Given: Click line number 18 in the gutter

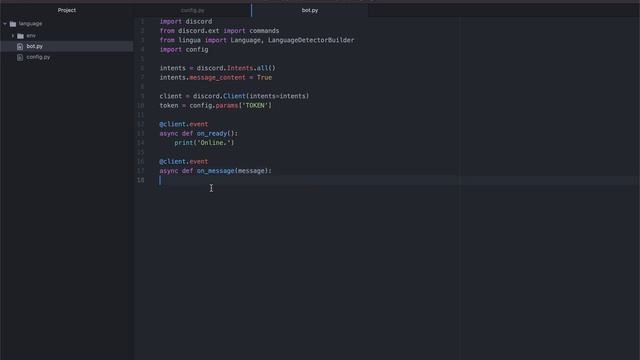Looking at the screenshot, I should pos(141,180).
